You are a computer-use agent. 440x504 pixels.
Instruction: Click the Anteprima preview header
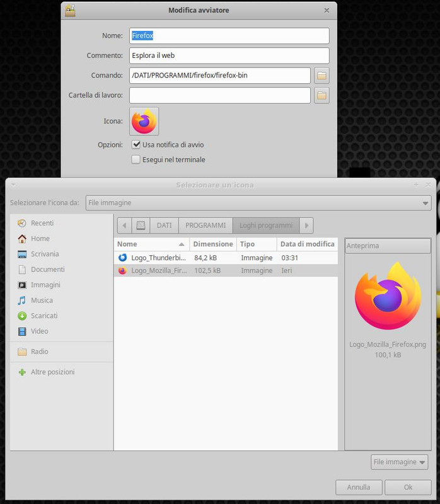(388, 246)
